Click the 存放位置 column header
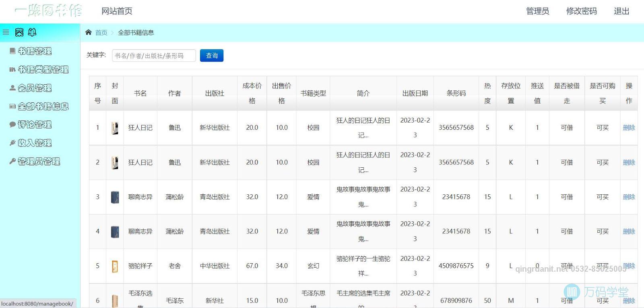Viewport: 644px width, 308px height. [x=511, y=93]
